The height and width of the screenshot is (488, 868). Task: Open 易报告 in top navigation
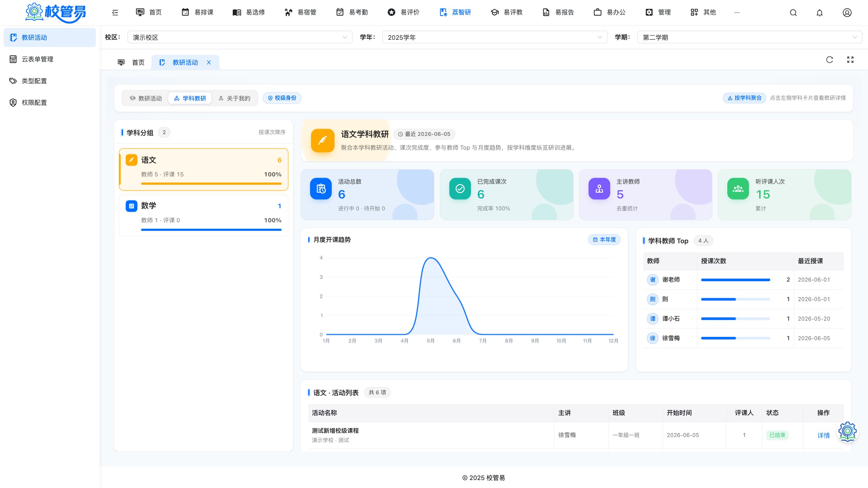click(558, 12)
